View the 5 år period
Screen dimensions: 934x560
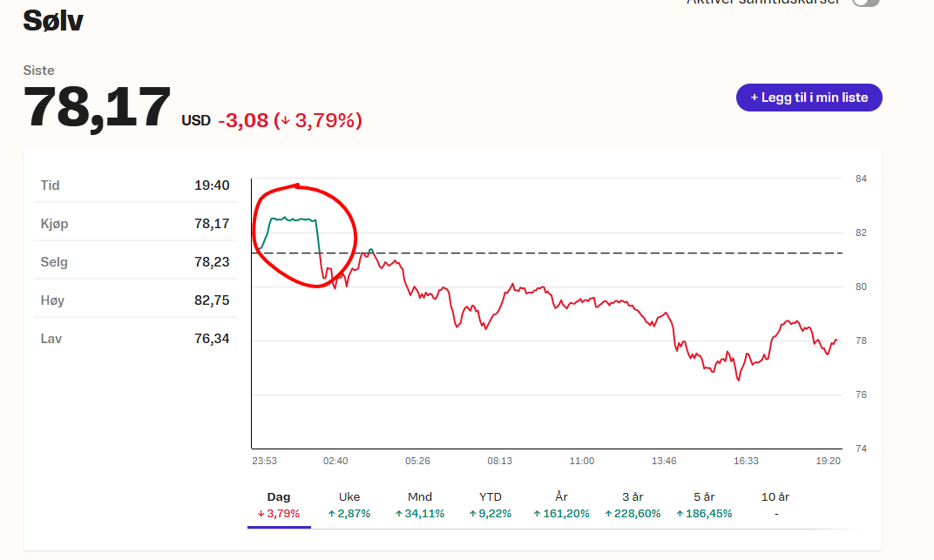[704, 505]
